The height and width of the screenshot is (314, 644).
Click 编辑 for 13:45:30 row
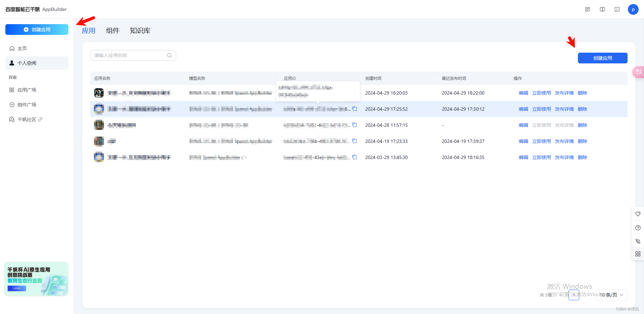tap(523, 157)
